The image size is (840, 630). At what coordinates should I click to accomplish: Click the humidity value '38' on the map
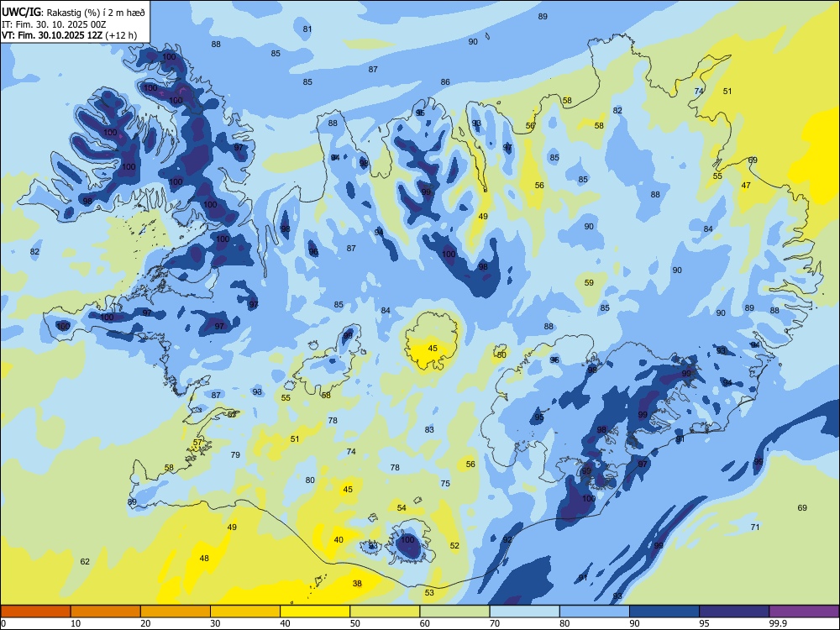click(x=357, y=584)
